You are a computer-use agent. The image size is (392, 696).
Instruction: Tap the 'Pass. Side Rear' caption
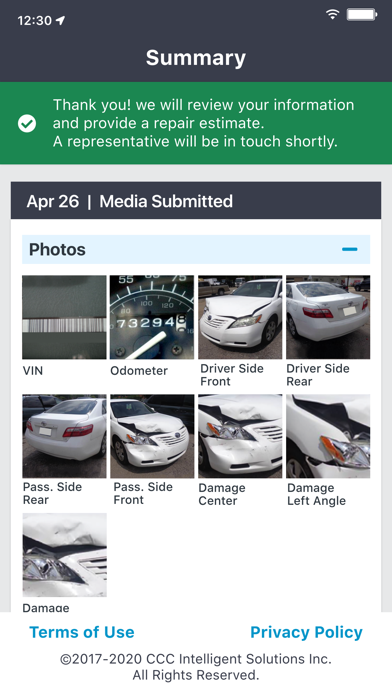coord(52,493)
